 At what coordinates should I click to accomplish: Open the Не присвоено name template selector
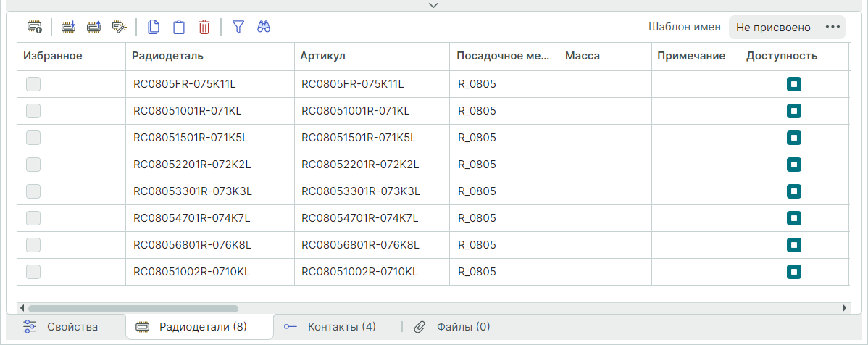(x=787, y=27)
